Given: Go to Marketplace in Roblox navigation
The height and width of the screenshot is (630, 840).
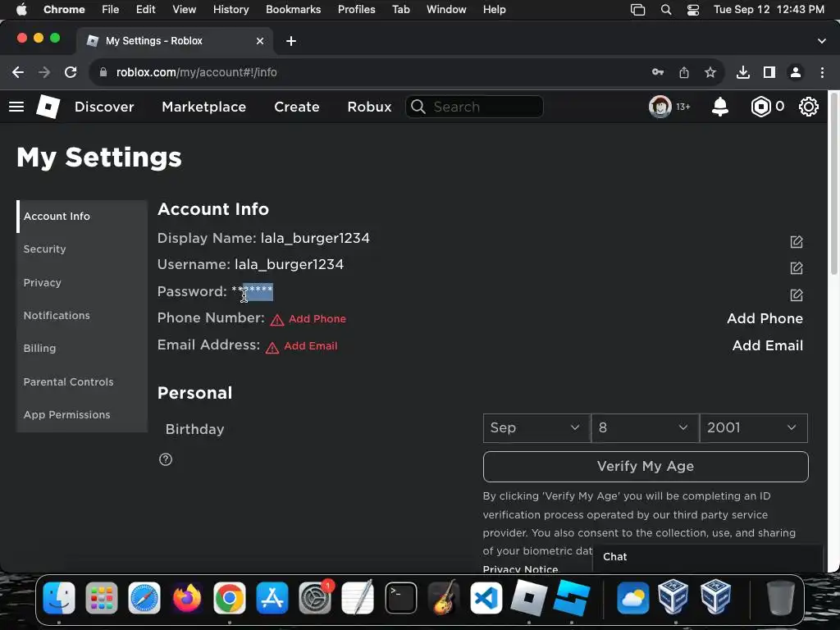Looking at the screenshot, I should pos(204,107).
